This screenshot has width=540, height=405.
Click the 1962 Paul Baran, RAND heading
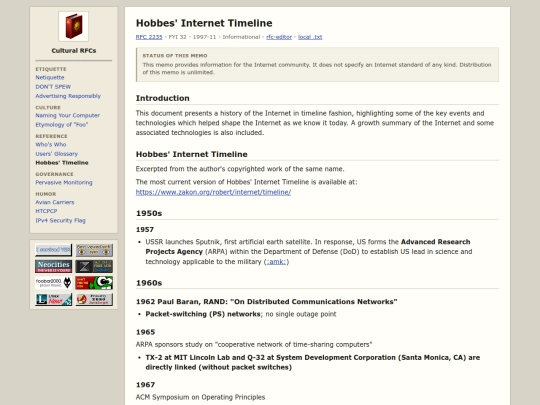point(267,302)
